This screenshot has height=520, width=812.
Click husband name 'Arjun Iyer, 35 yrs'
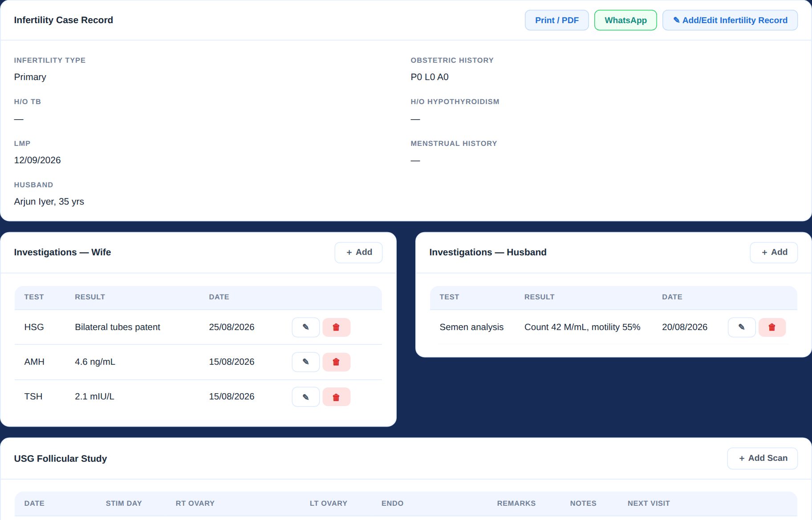click(x=49, y=202)
